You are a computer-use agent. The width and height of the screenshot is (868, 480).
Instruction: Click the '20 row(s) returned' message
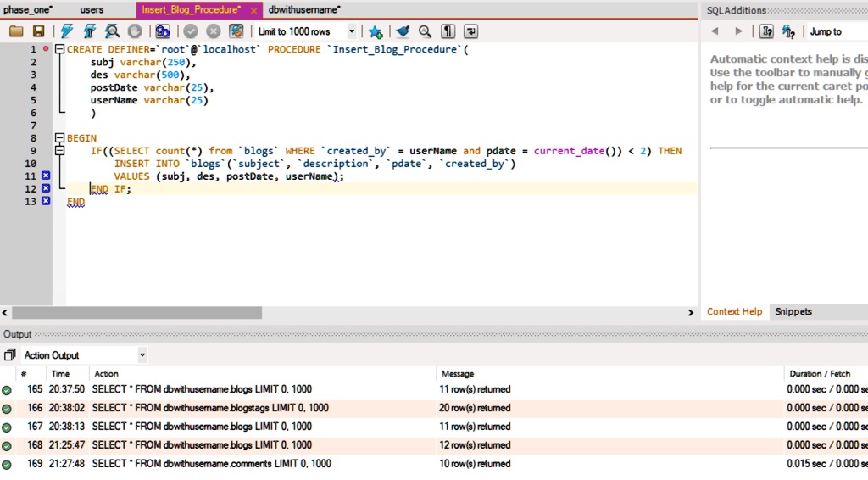475,408
